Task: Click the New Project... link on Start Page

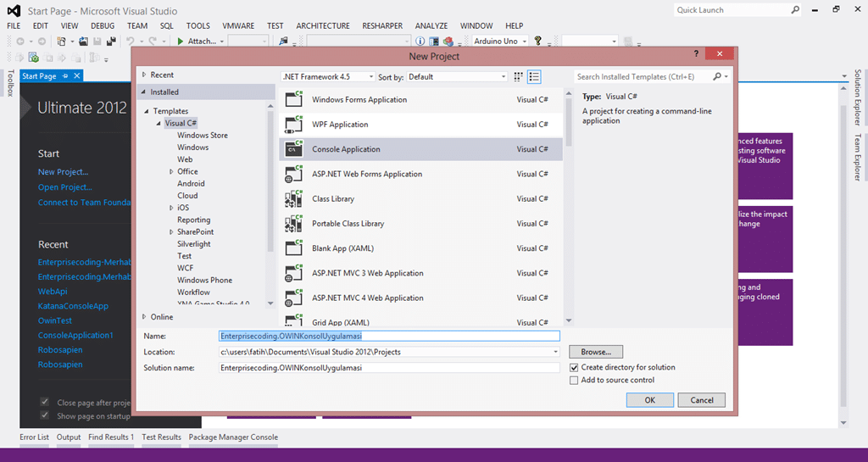Action: click(x=63, y=172)
